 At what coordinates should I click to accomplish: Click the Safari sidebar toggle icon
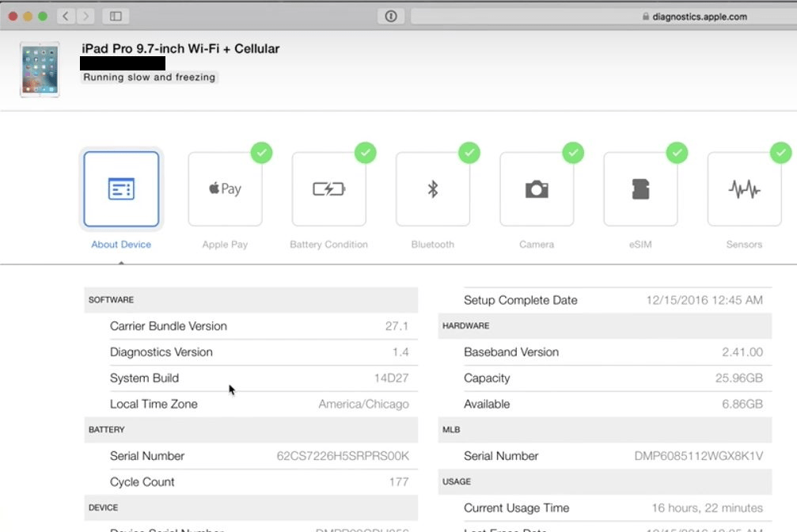click(116, 16)
